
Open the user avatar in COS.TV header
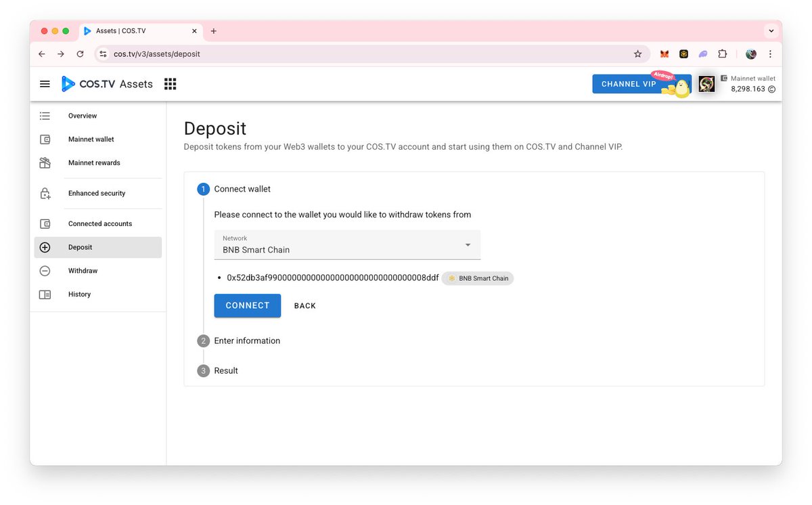(706, 84)
